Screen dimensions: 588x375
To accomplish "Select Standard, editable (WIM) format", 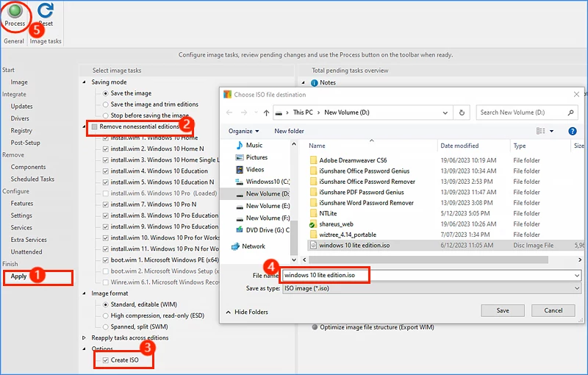I will (105, 304).
